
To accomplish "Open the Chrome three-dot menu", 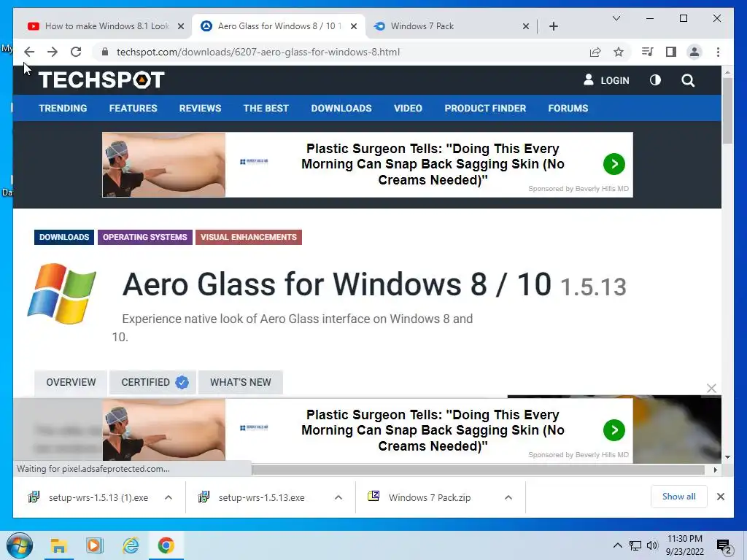I will [718, 52].
